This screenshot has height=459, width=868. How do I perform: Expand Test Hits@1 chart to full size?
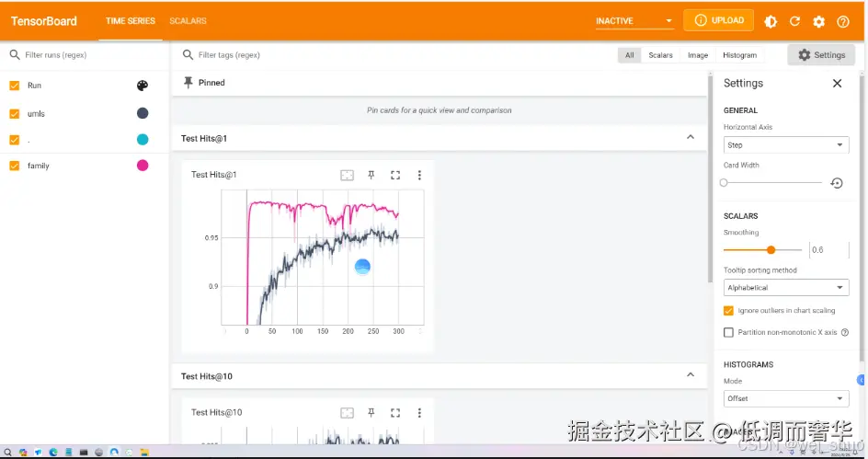[395, 175]
